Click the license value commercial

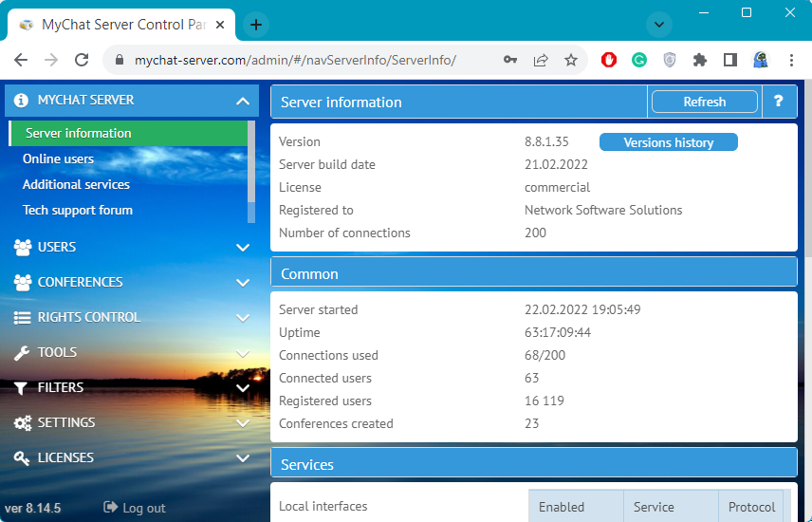tap(557, 187)
